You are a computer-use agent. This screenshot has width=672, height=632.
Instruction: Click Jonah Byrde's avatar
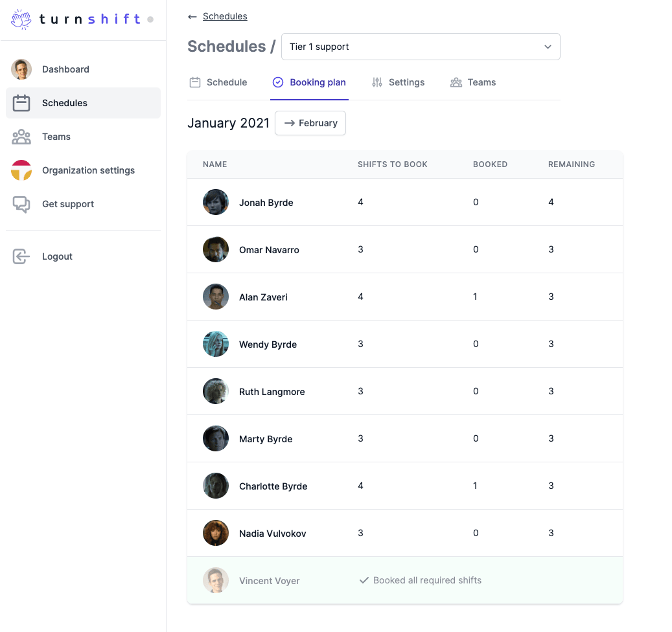[216, 202]
